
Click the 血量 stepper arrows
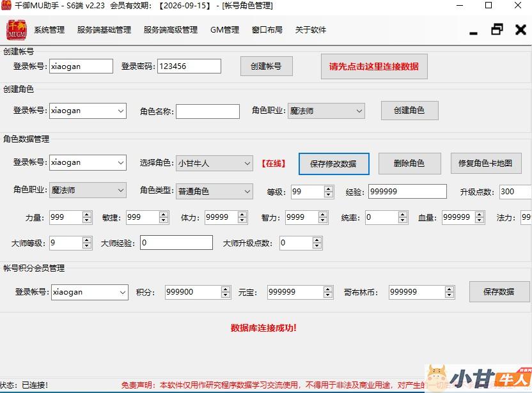pyautogui.click(x=480, y=217)
